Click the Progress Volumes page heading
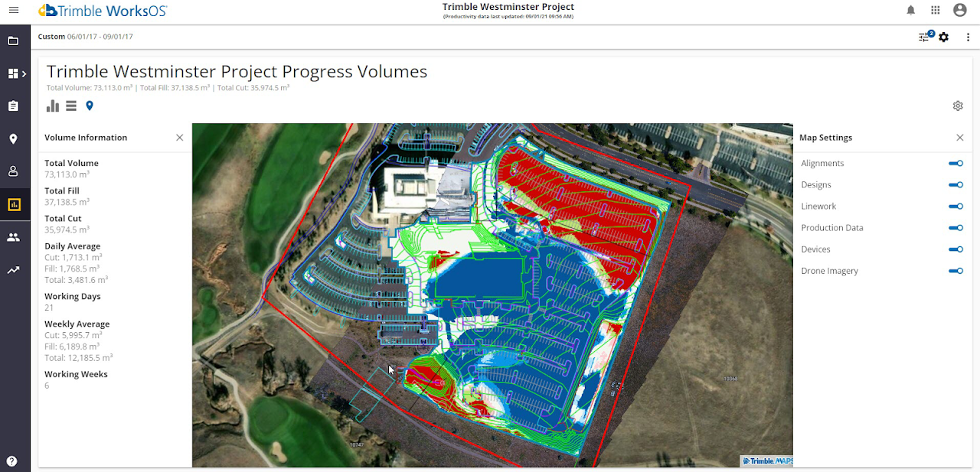This screenshot has height=472, width=980. pos(237,71)
